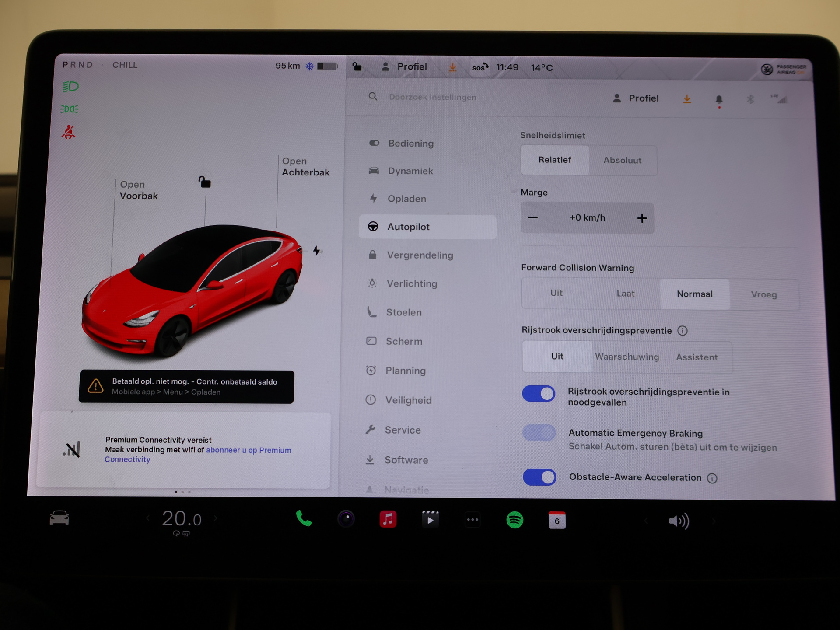This screenshot has width=840, height=630.
Task: Tap Open Achterbak to open trunk
Action: 305,167
